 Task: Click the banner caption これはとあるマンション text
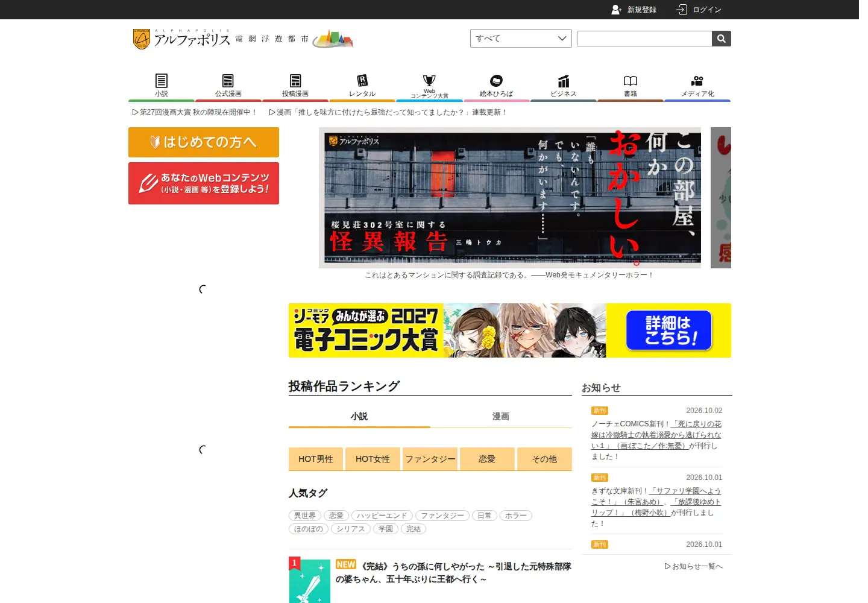(x=510, y=275)
